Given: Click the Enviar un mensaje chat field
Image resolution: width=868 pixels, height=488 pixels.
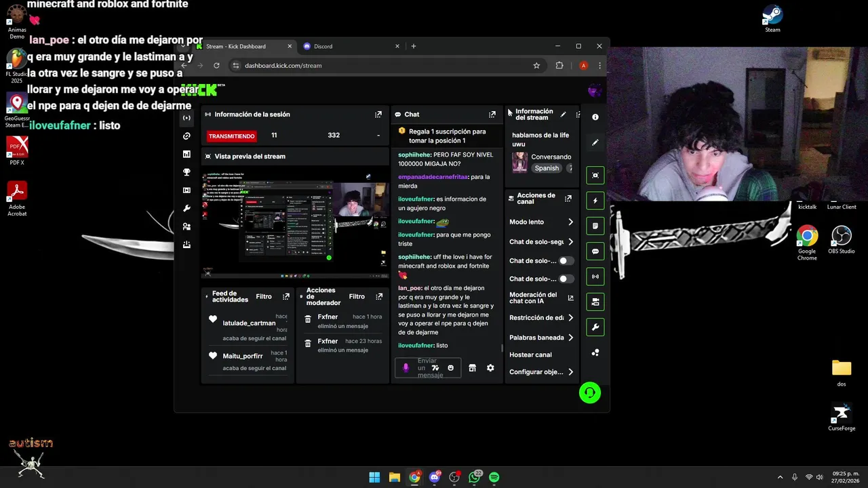Looking at the screenshot, I should [x=428, y=368].
